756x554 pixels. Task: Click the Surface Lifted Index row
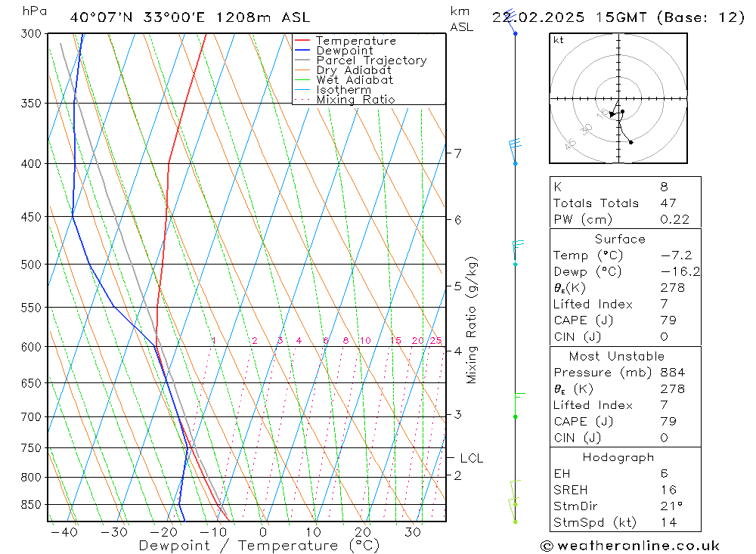coord(625,305)
